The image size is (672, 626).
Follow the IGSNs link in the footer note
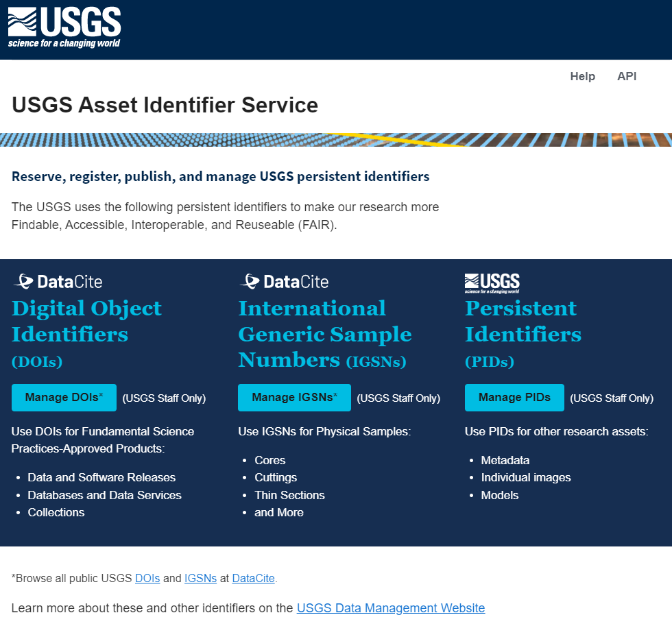click(200, 578)
